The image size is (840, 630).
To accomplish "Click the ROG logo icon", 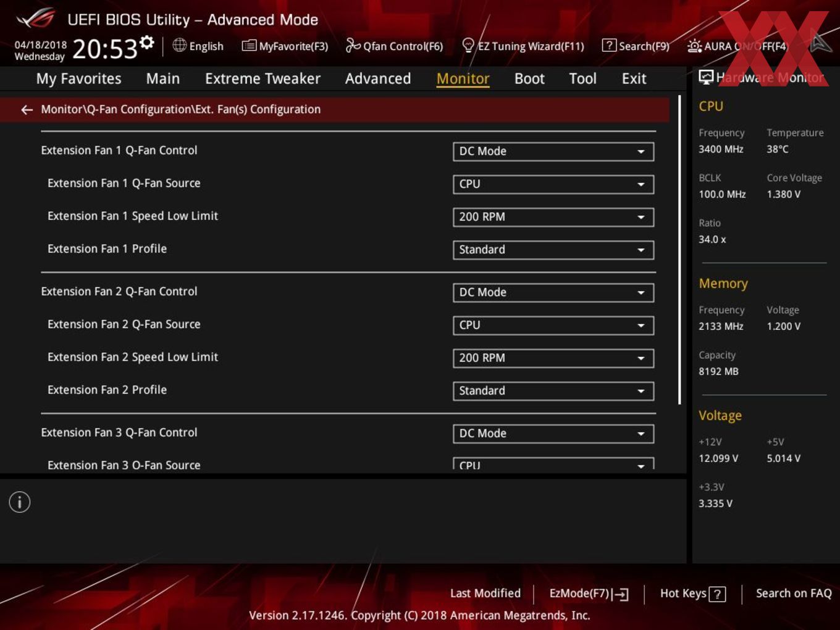I will coord(35,19).
